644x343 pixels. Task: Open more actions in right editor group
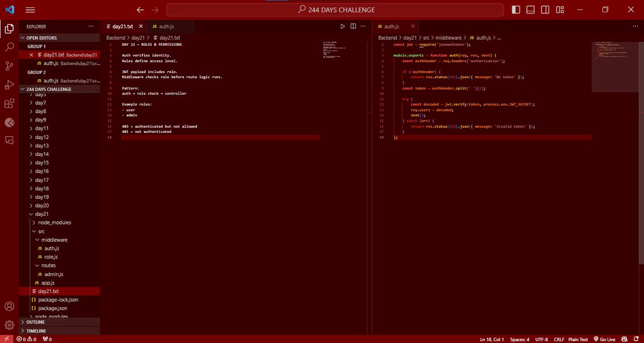click(x=635, y=26)
